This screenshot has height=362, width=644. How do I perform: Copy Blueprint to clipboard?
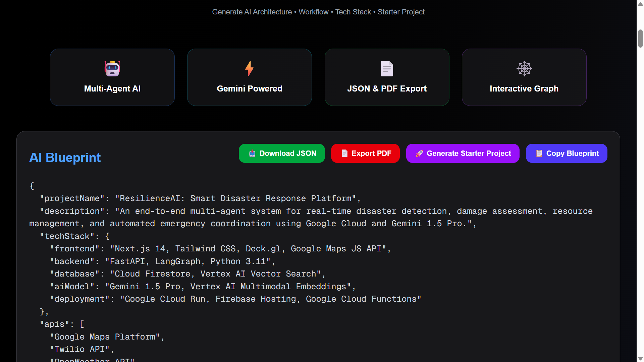click(567, 154)
